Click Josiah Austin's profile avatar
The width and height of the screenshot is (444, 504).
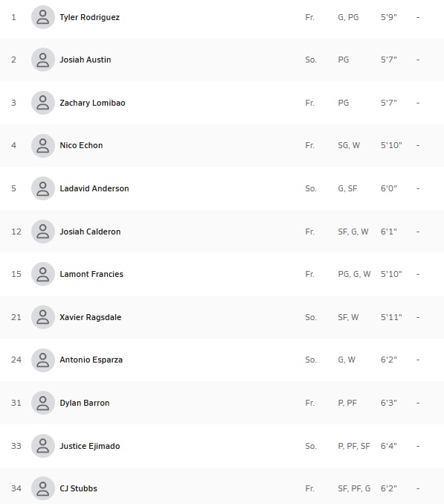pyautogui.click(x=42, y=60)
